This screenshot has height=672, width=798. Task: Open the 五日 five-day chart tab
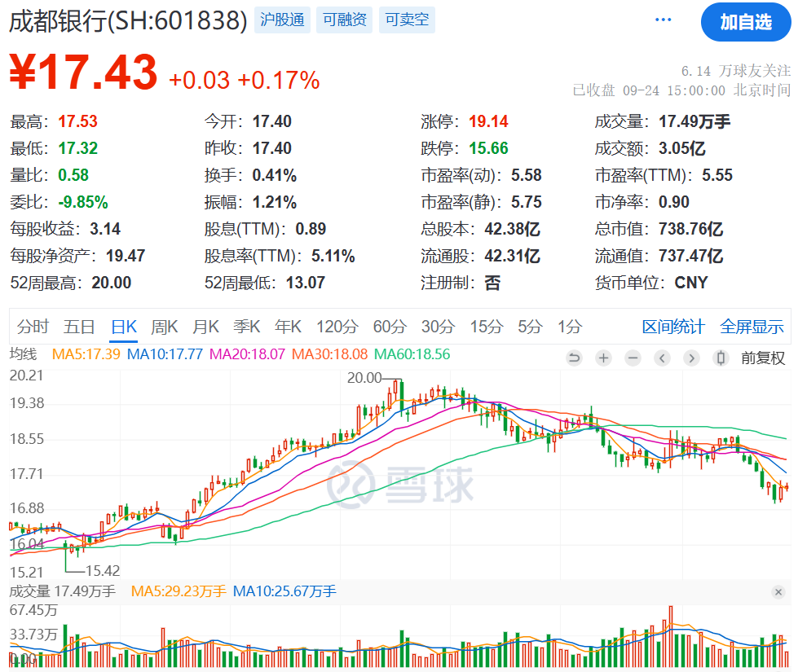79,327
